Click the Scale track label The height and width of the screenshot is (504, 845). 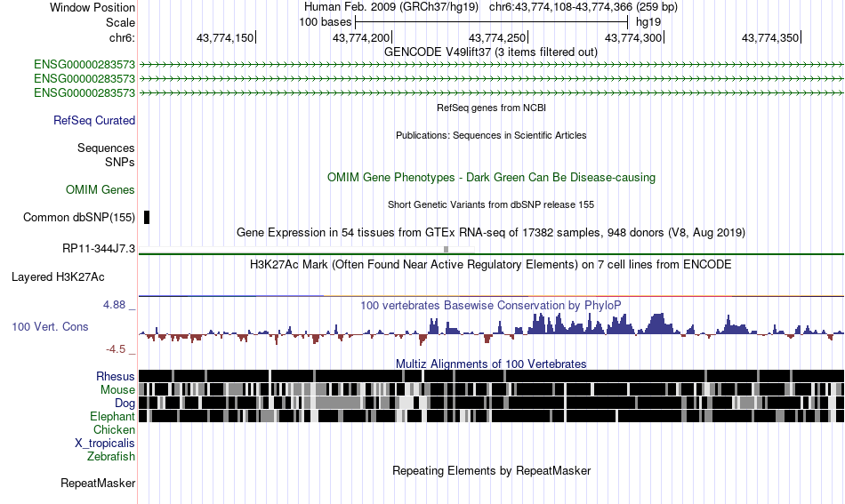click(x=120, y=22)
